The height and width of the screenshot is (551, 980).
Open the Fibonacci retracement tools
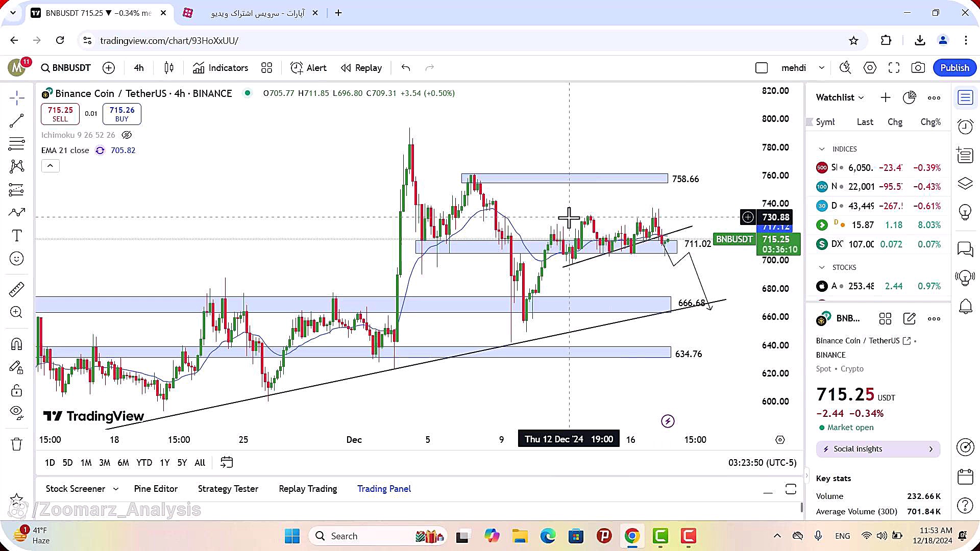[x=17, y=144]
